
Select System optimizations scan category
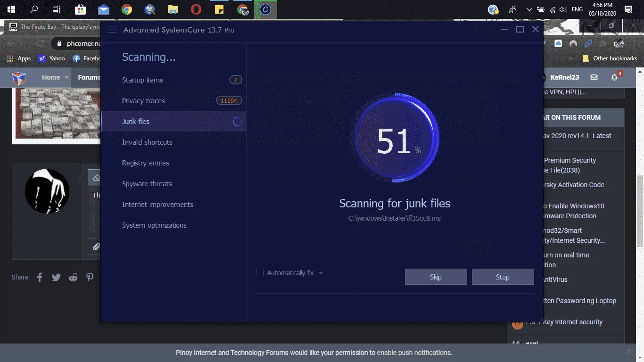click(x=173, y=225)
